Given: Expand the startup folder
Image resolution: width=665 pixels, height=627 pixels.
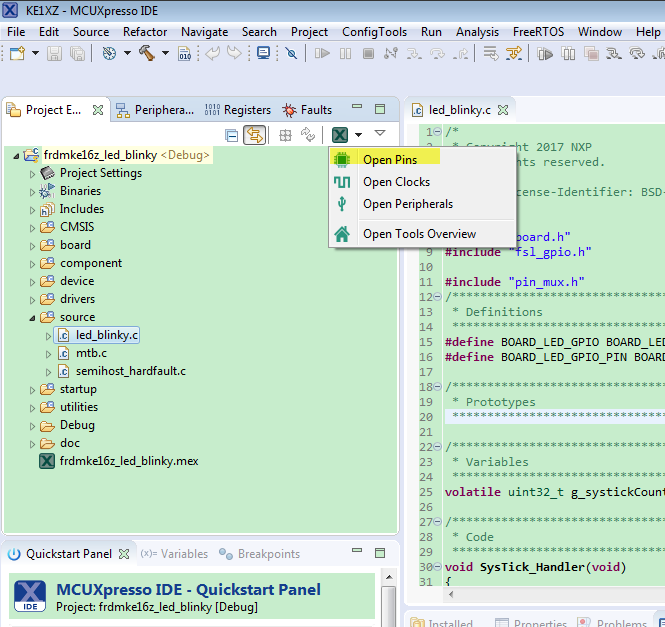Looking at the screenshot, I should (32, 390).
